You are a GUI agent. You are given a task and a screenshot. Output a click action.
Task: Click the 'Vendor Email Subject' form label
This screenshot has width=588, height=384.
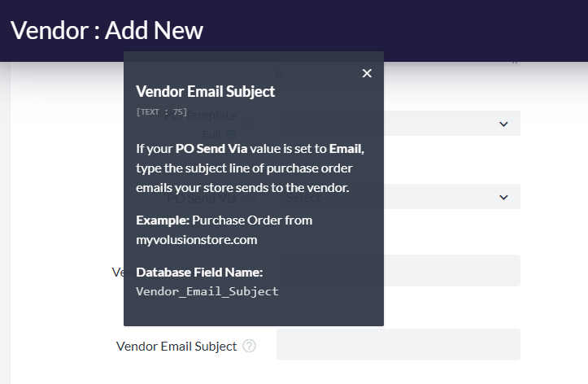coord(176,346)
